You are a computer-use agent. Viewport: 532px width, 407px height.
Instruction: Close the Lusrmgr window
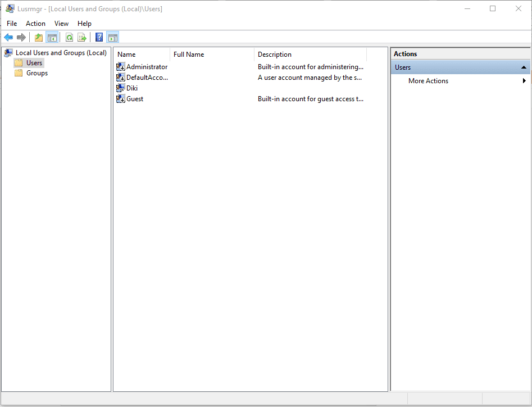518,8
